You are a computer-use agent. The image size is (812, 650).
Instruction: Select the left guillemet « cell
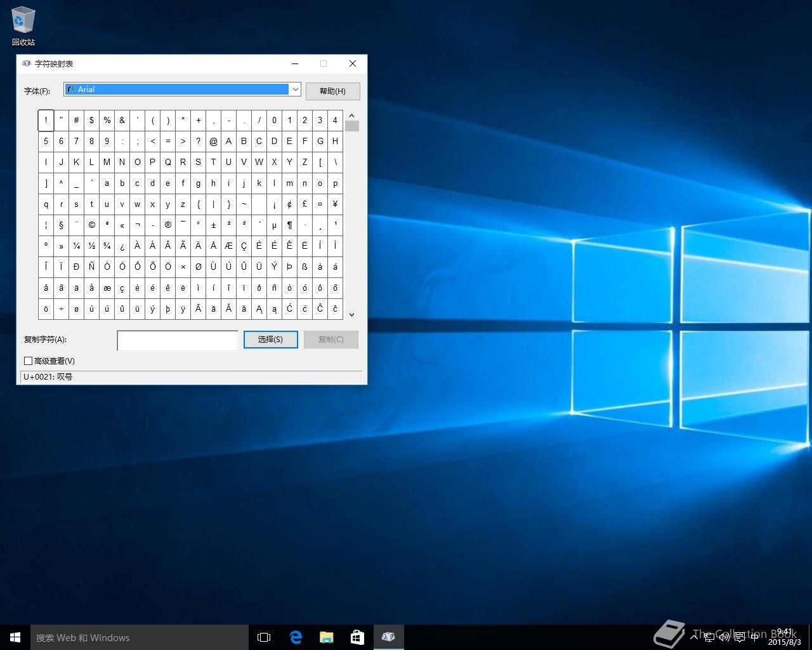[122, 225]
